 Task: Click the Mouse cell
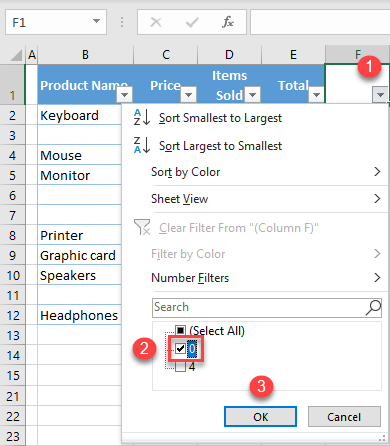(79, 155)
